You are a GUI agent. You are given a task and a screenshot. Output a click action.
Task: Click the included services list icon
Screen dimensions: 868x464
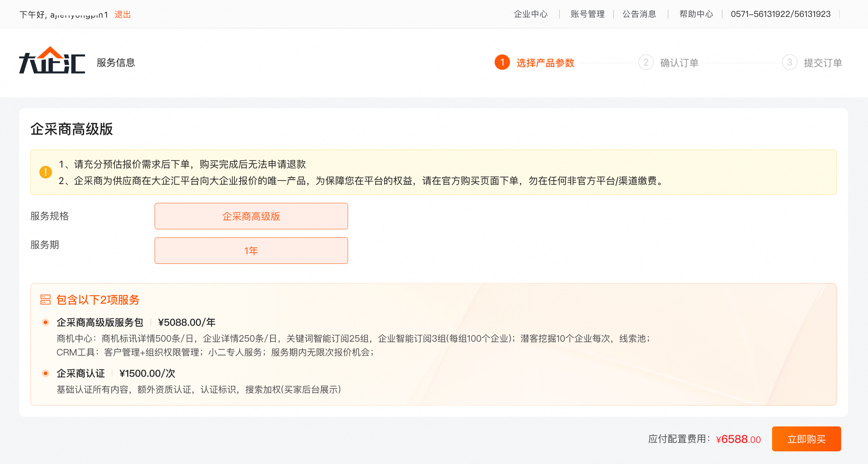46,299
